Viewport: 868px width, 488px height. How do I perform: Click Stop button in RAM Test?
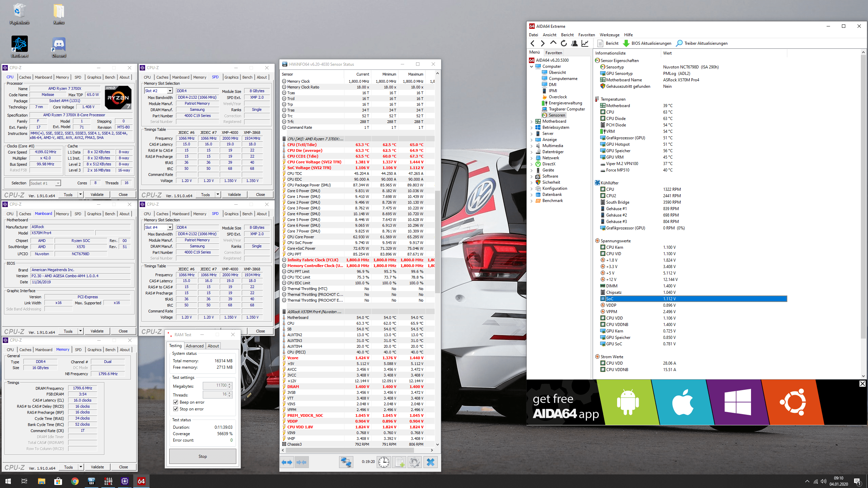point(203,456)
